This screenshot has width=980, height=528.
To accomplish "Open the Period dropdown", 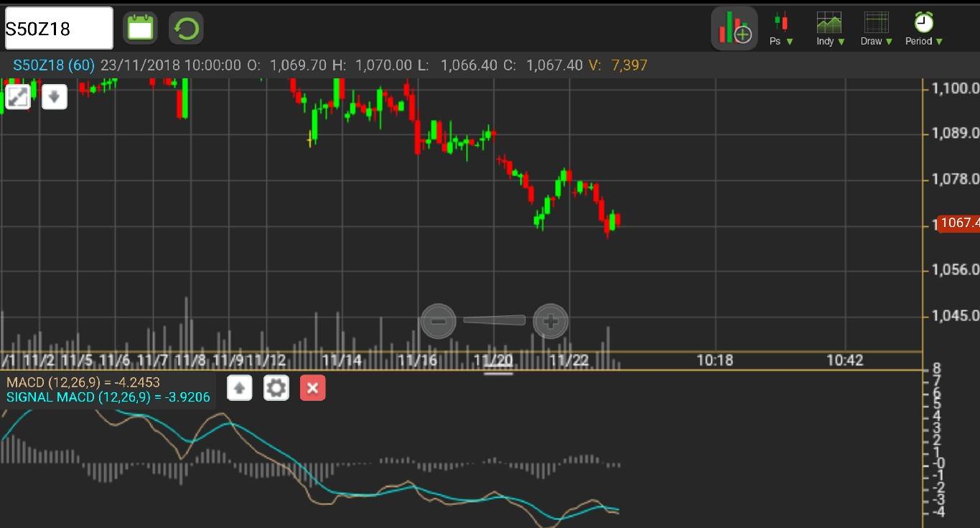I will click(924, 29).
